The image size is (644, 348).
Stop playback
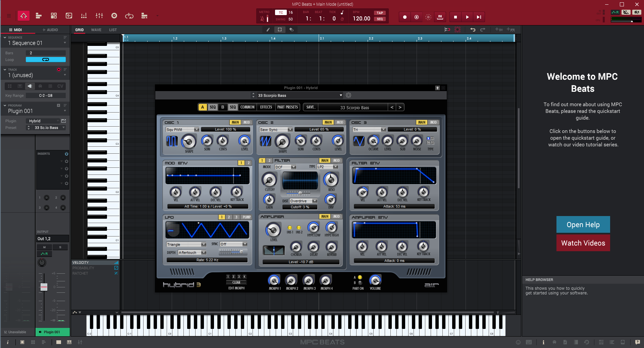pyautogui.click(x=455, y=17)
